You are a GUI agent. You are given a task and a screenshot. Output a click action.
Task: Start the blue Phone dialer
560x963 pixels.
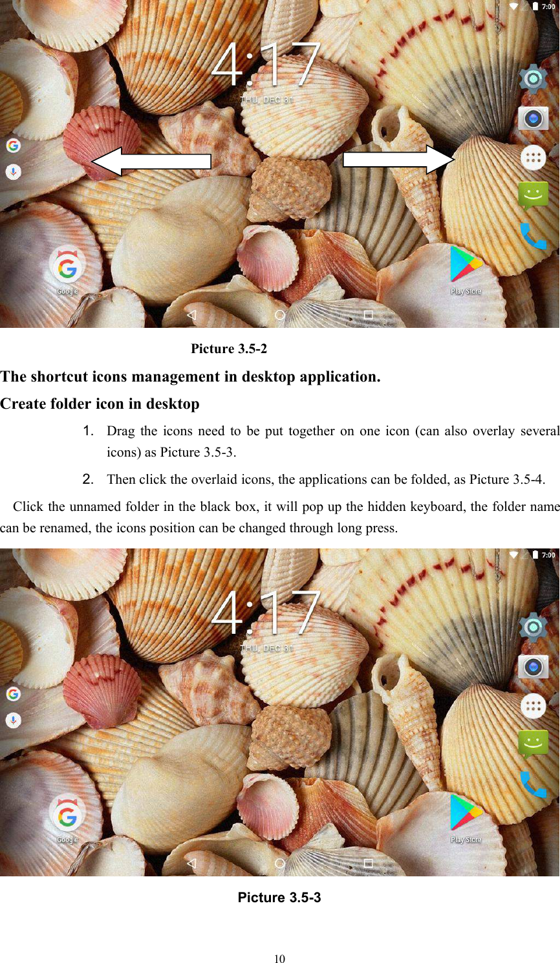pyautogui.click(x=533, y=235)
